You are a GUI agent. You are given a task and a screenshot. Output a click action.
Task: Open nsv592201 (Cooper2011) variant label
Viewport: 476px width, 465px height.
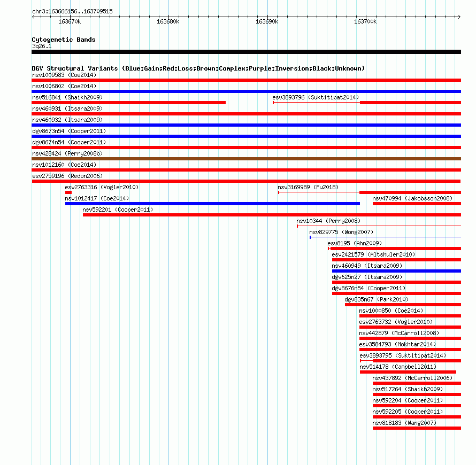coord(118,210)
